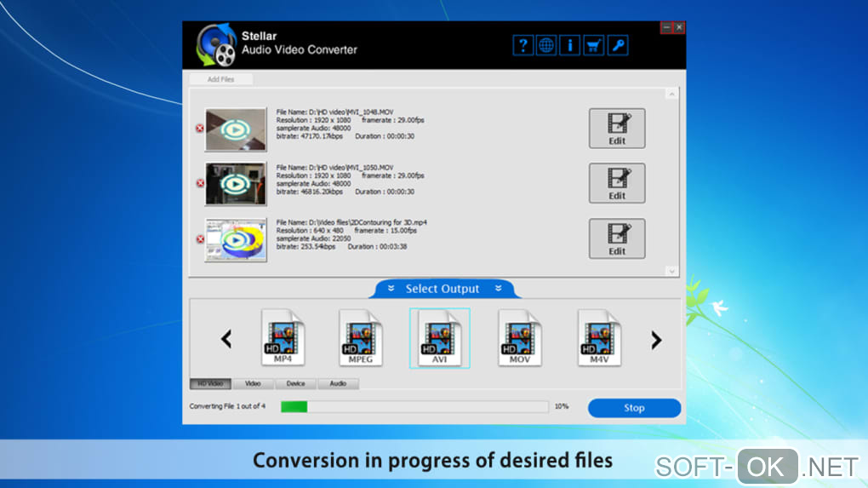The image size is (868, 488).
Task: Play MVI_1048.MOV thumbnail preview
Action: [x=236, y=129]
